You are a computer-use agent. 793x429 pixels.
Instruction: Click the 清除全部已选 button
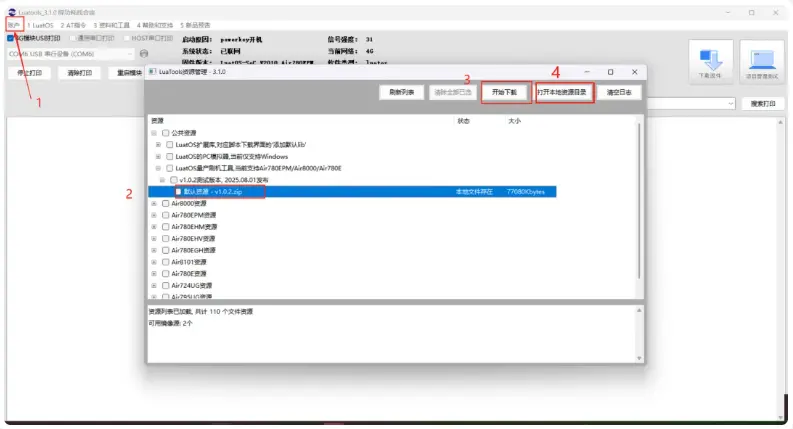point(453,92)
